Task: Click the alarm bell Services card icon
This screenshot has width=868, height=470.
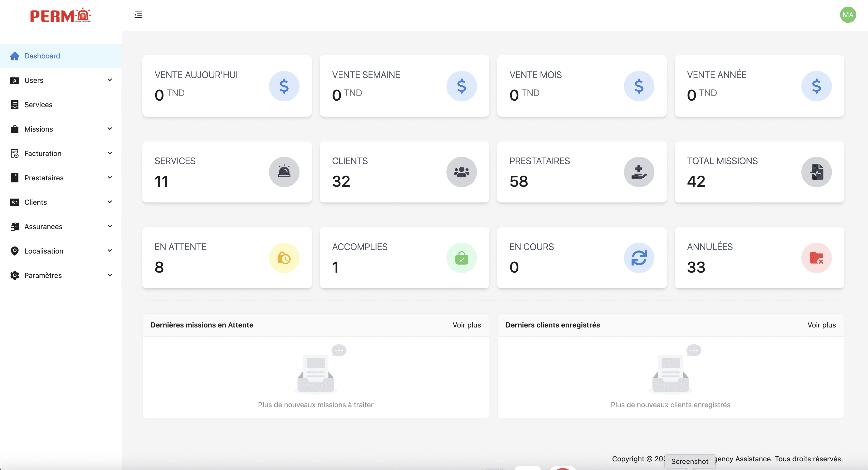Action: pyautogui.click(x=284, y=172)
